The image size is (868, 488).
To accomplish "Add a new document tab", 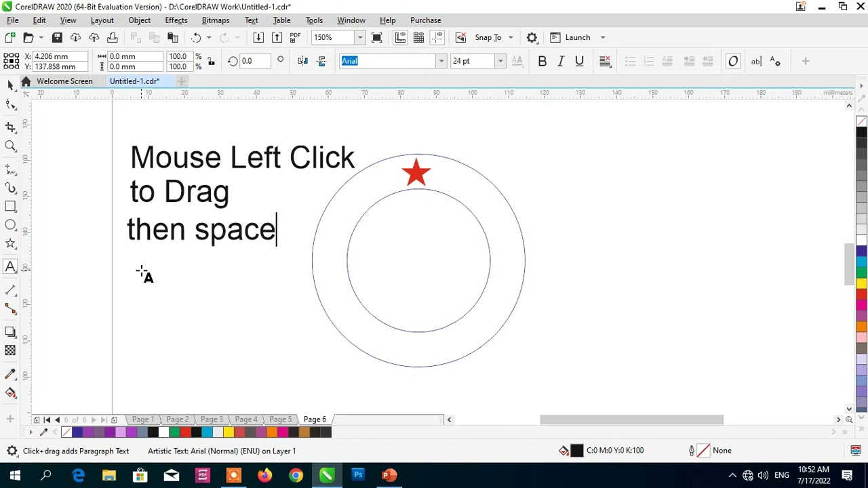I will pos(181,81).
